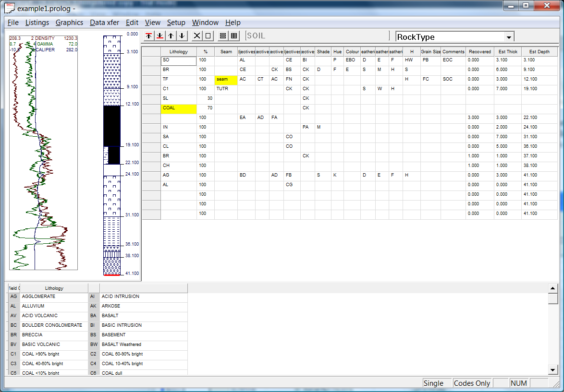Select the yellow COAL lithology cell
The height and width of the screenshot is (392, 564).
point(179,108)
